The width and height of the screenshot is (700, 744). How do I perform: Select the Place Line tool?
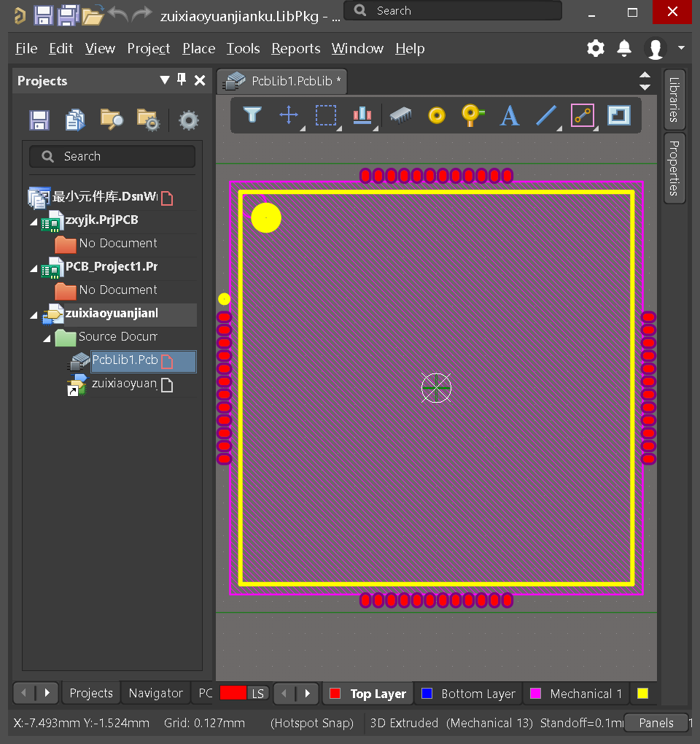click(546, 115)
